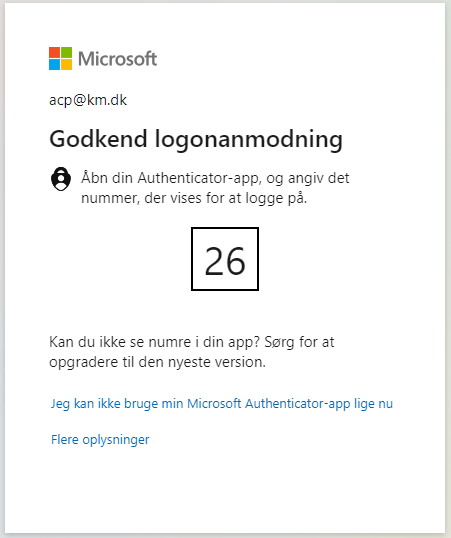Click the Microsoft four-square logo
451x538 pixels.
coord(60,58)
